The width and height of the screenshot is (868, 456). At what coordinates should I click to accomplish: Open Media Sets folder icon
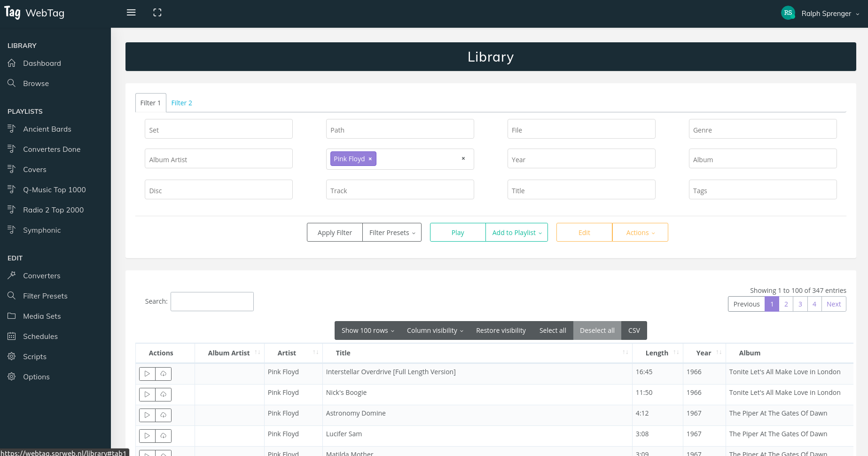(12, 316)
